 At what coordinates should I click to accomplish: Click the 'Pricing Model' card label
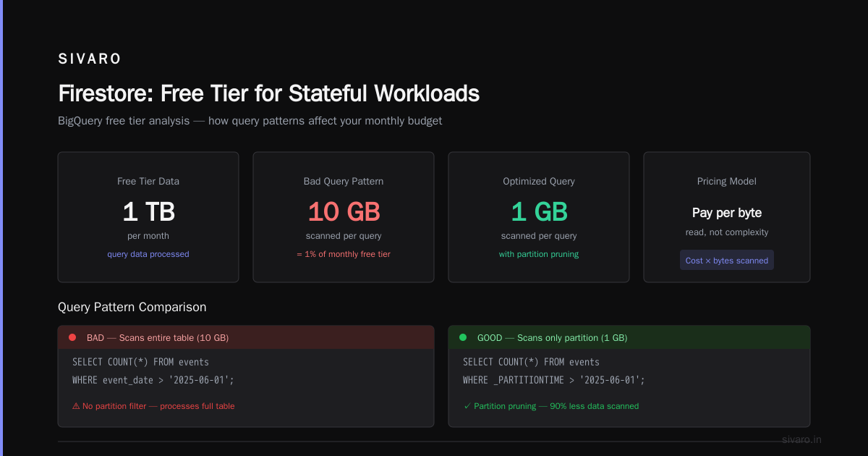click(727, 182)
